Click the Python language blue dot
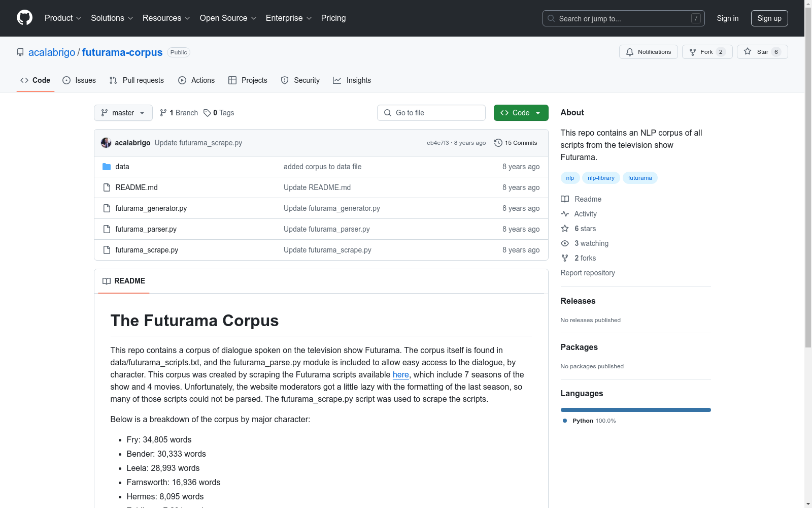Screen dimensions: 812x508 [x=565, y=421]
